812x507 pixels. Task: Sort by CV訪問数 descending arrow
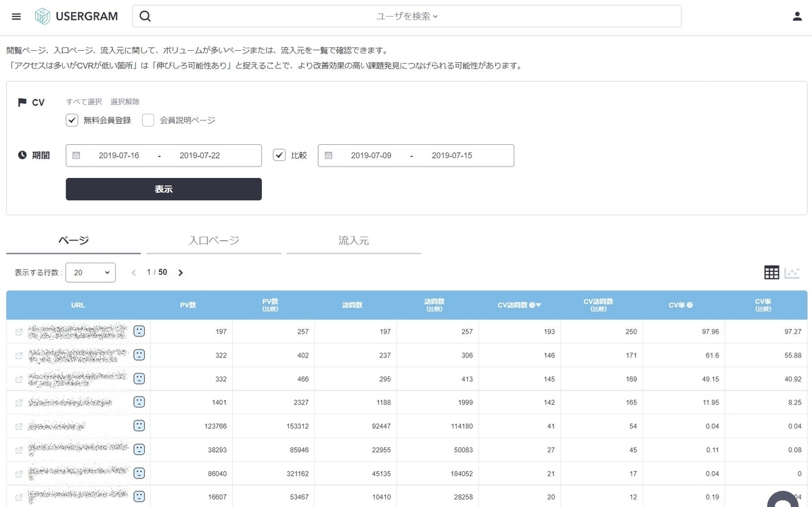539,305
